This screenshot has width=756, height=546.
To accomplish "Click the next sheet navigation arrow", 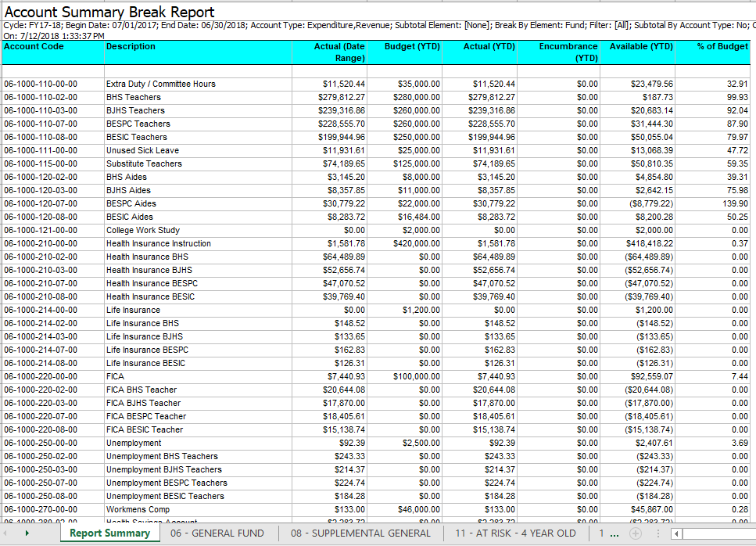I will click(x=28, y=533).
